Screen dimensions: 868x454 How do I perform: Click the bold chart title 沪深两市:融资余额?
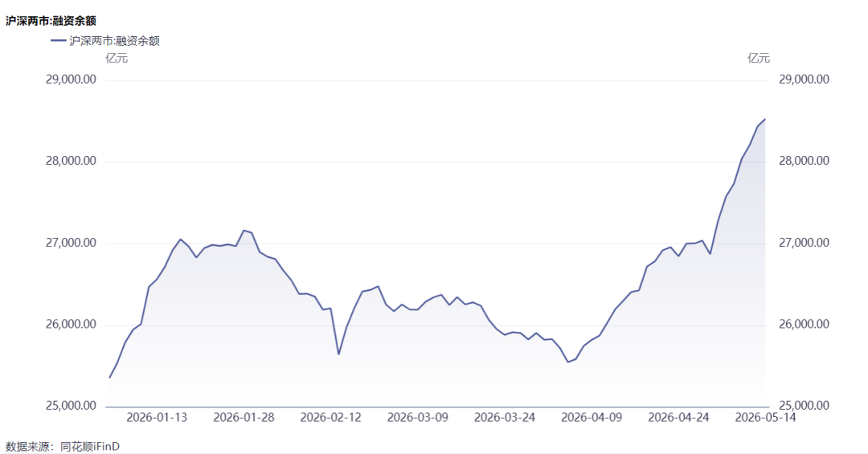tap(51, 21)
